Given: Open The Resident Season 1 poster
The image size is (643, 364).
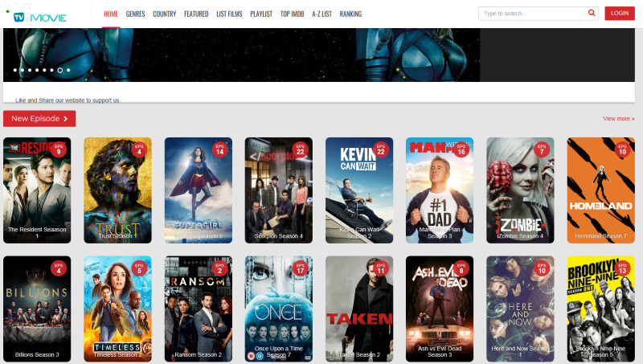Looking at the screenshot, I should 37,190.
